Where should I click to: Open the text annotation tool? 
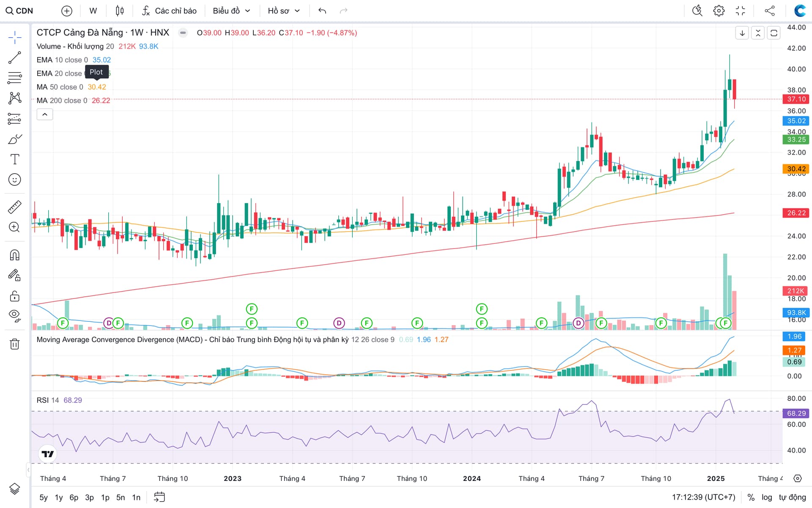[14, 159]
